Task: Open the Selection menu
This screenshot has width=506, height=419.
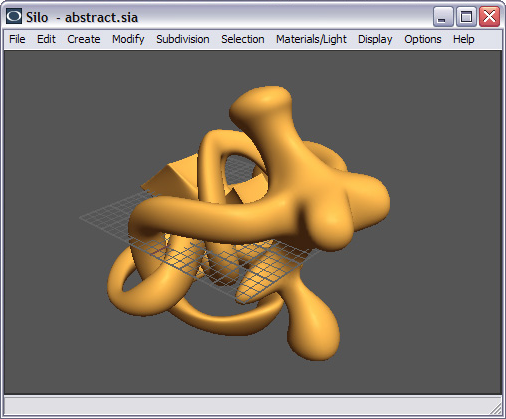Action: coord(243,39)
